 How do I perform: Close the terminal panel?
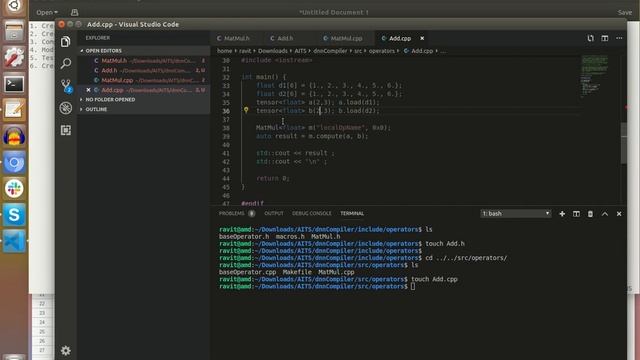point(619,214)
